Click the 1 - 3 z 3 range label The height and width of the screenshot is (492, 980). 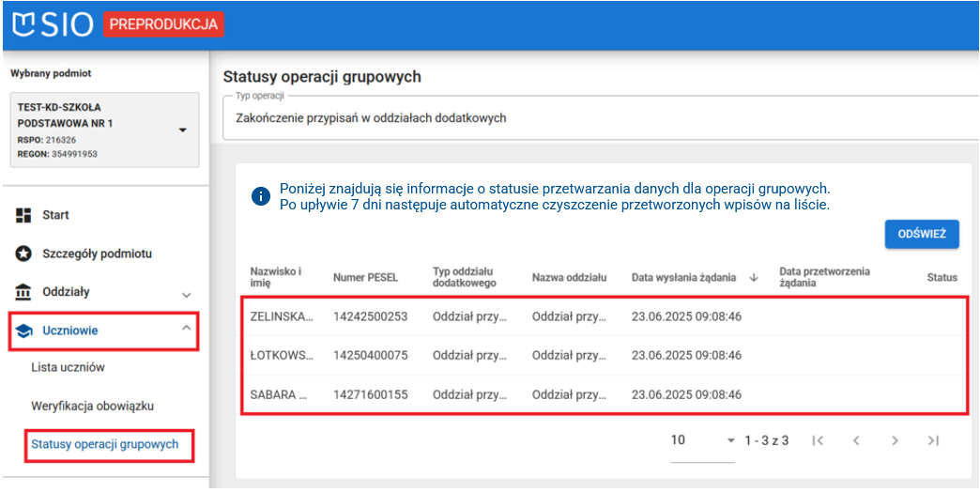click(767, 440)
